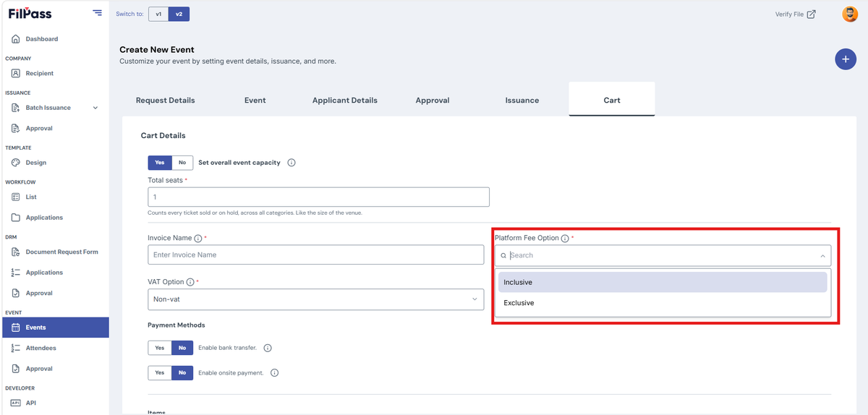Click the API icon under Developer
868x415 pixels.
tap(16, 403)
